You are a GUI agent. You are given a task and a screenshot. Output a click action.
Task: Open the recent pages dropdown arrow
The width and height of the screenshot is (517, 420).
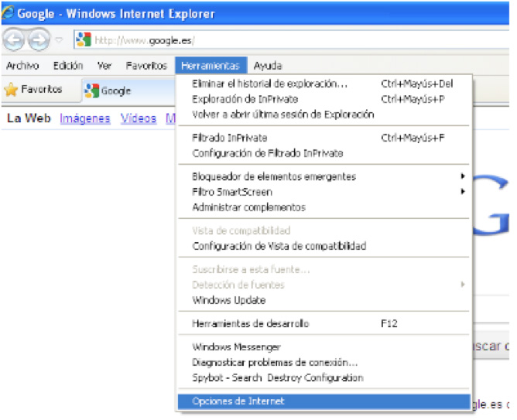pyautogui.click(x=60, y=40)
